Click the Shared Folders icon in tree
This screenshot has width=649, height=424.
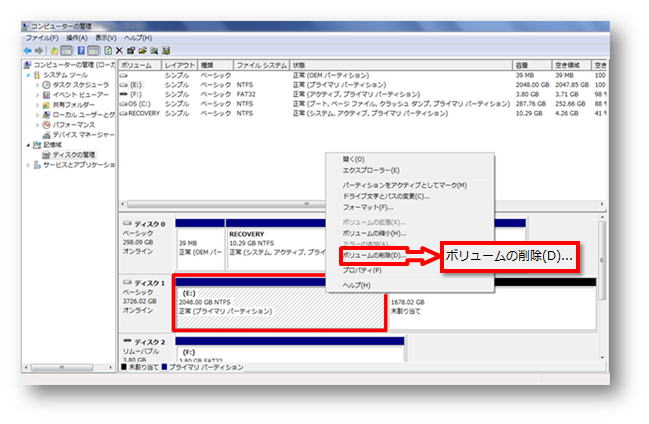tap(46, 105)
